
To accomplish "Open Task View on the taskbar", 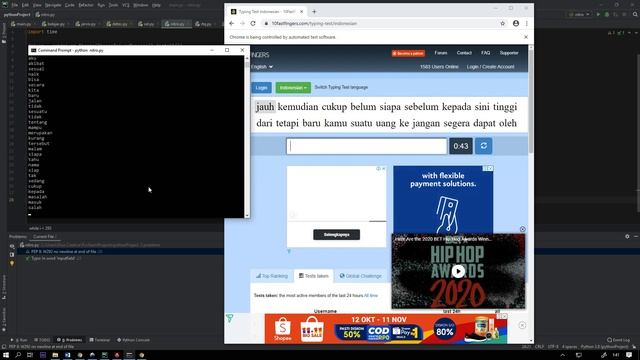I will point(30,355).
